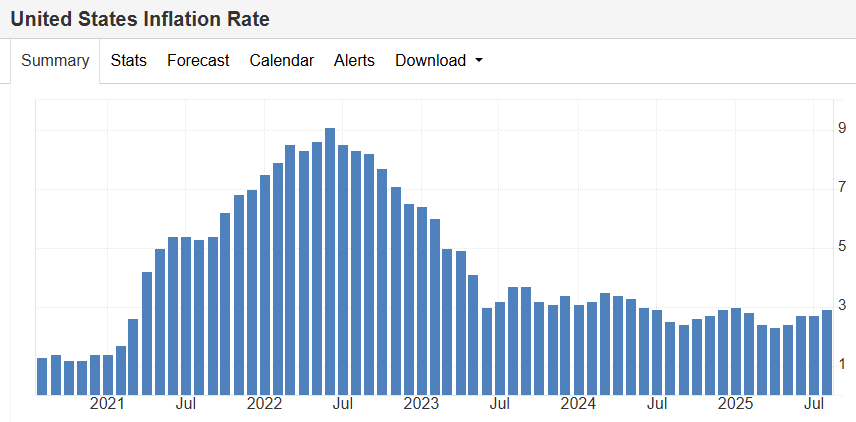The image size is (856, 422).
Task: Open the Forecast tab
Action: click(198, 61)
